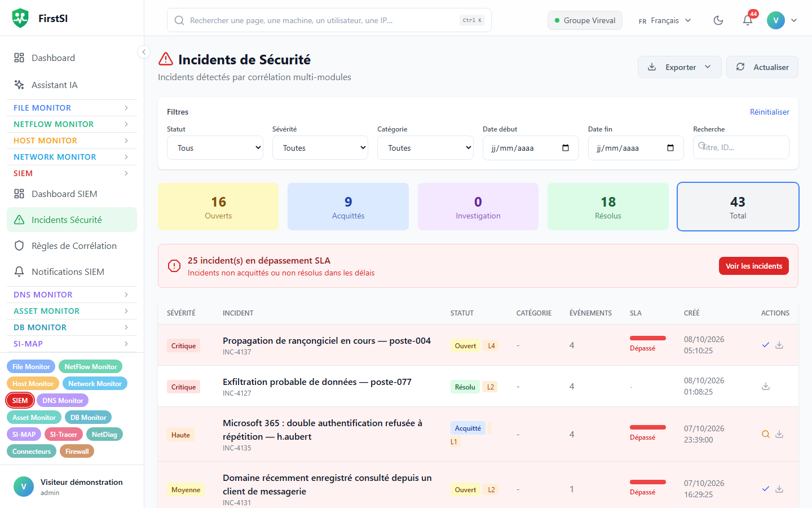Open the Sévérité filter dropdown

tap(320, 148)
